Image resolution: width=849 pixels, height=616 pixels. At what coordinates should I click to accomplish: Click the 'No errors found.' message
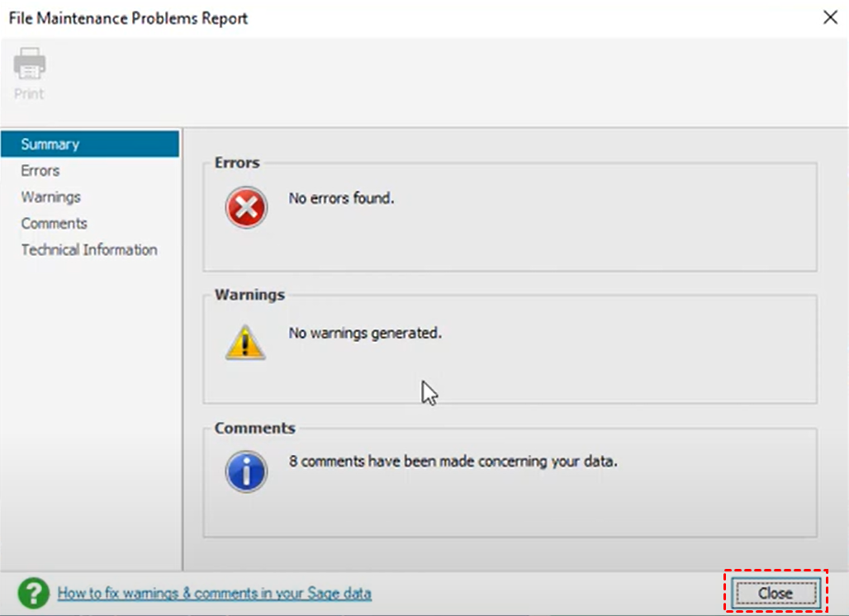point(341,198)
